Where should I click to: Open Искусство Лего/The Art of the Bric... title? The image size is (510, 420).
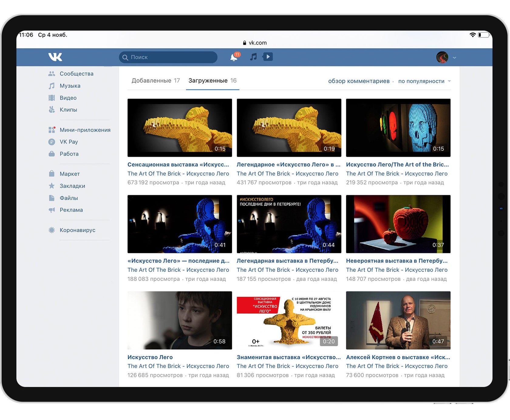pyautogui.click(x=397, y=164)
